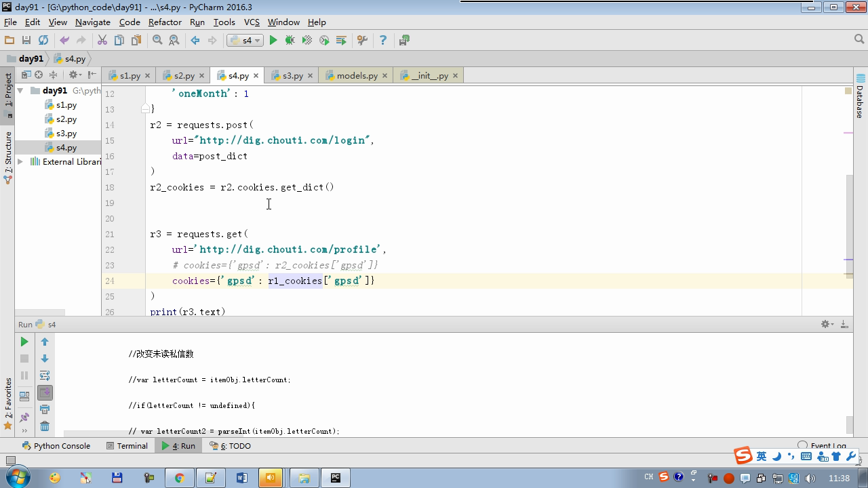Collapse the day91 project folder

(x=20, y=90)
